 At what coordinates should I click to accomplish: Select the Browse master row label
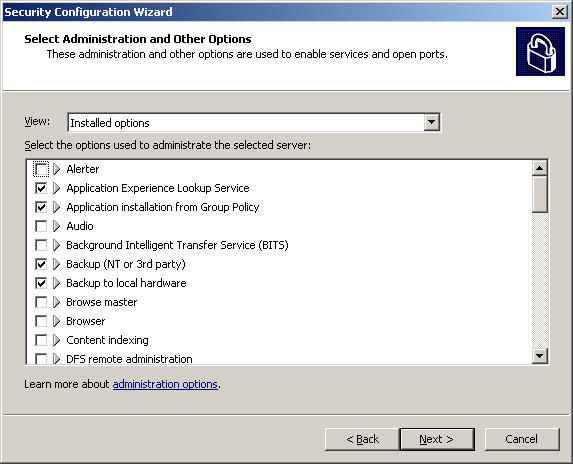(x=102, y=302)
